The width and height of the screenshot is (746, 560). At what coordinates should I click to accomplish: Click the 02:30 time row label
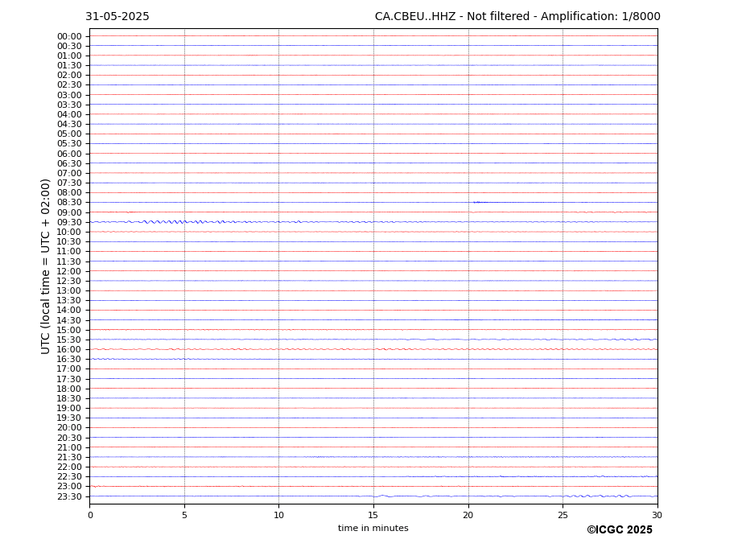(69, 85)
